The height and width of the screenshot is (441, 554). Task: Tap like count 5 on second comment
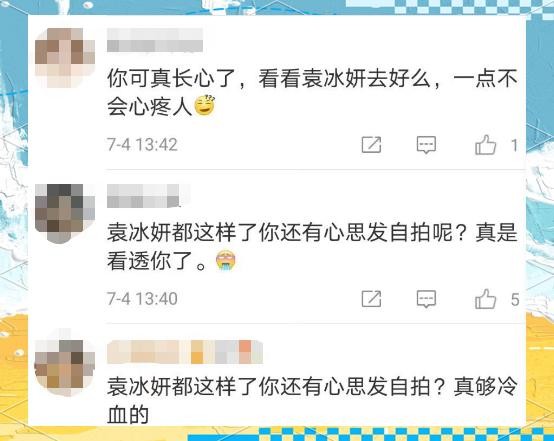tap(515, 300)
